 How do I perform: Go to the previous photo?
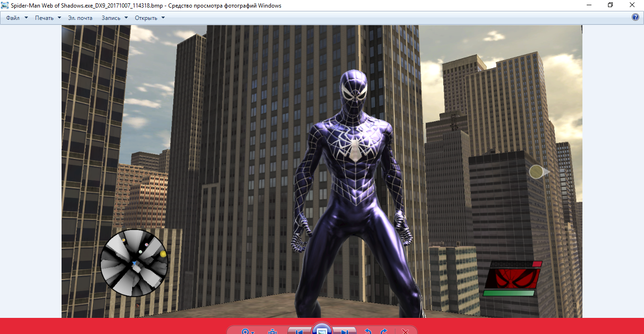(x=299, y=332)
